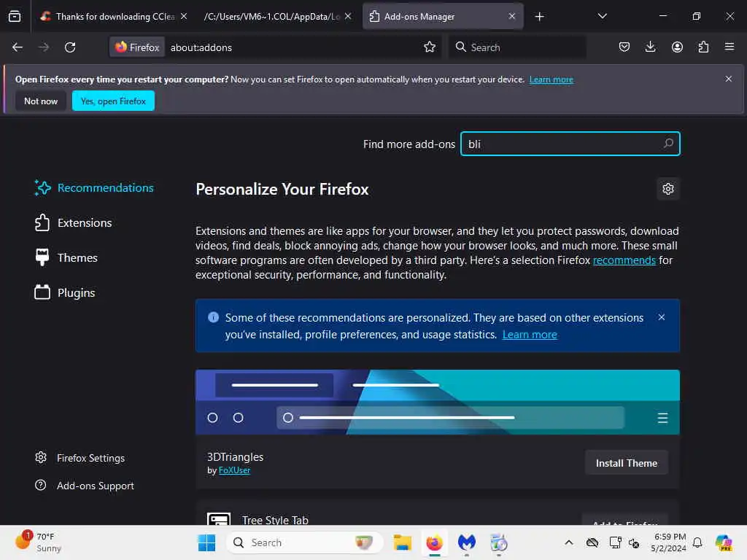
Task: Click the display/network tray icon
Action: (615, 542)
